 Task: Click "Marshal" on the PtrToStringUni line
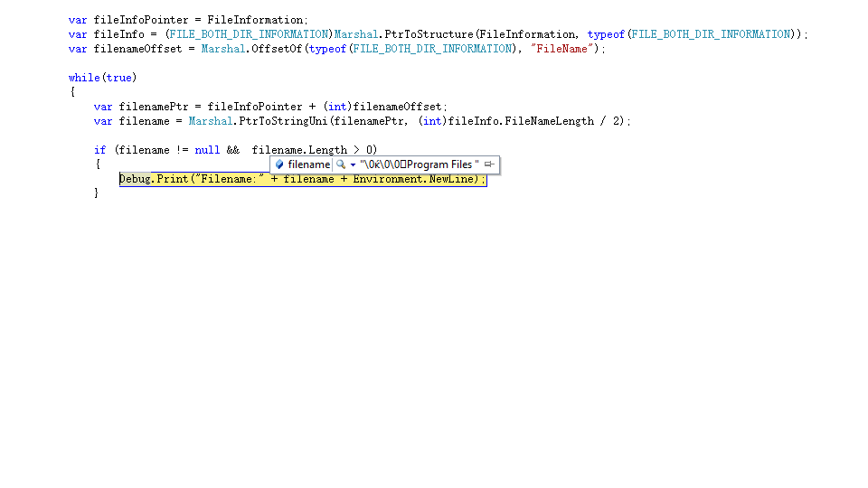coord(211,121)
